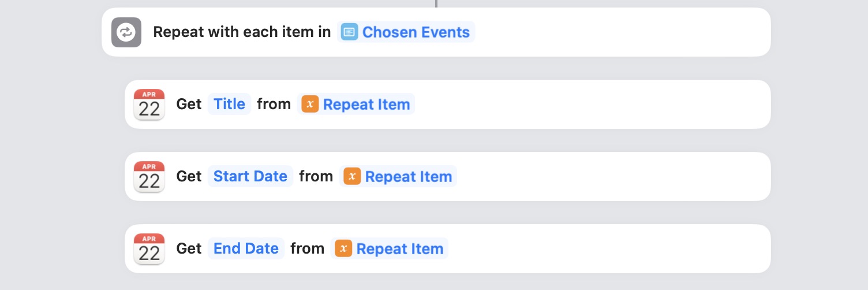Image resolution: width=868 pixels, height=290 pixels.
Task: Click the Chosen Events list icon
Action: tap(349, 32)
